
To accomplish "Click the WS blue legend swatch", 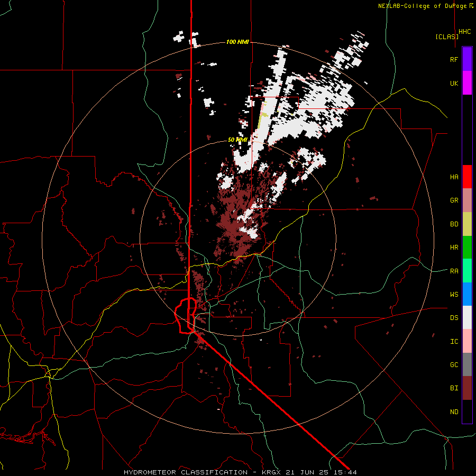I will (x=467, y=294).
